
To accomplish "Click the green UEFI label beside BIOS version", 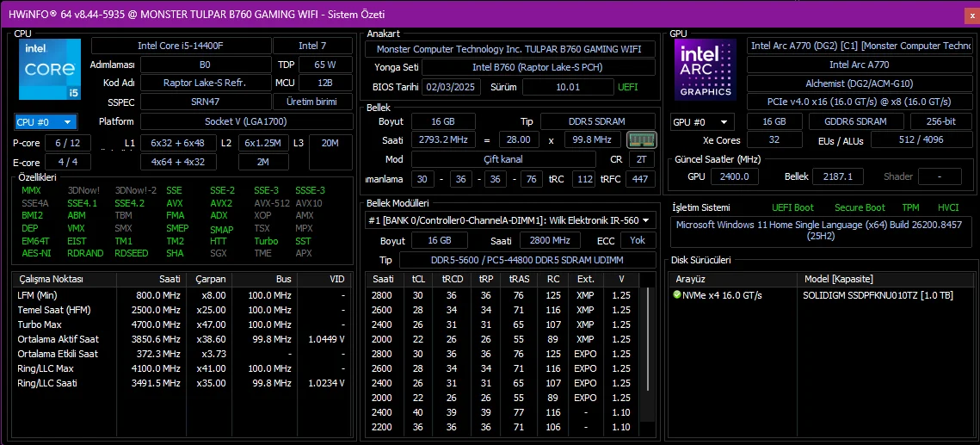I will [x=628, y=87].
